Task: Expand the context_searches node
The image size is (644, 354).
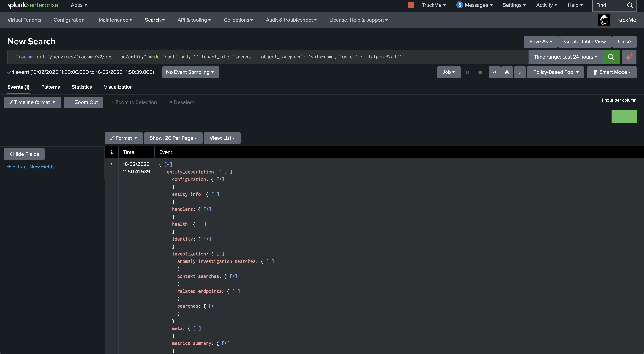Action: 233,276
